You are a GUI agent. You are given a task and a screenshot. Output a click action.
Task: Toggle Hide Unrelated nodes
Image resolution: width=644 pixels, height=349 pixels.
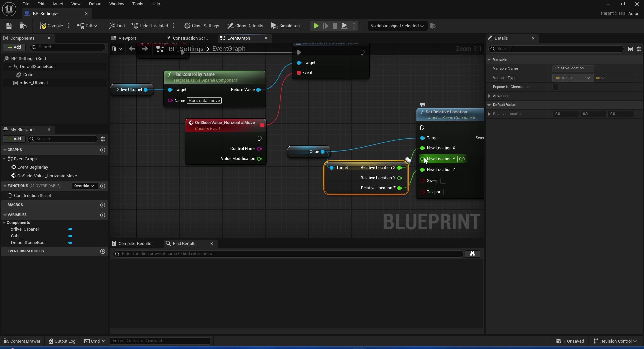click(150, 26)
